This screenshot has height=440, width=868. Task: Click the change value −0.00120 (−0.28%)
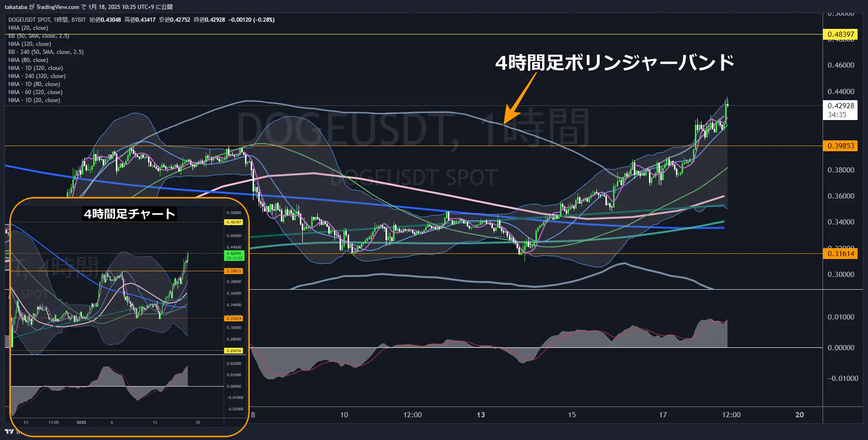[x=252, y=20]
